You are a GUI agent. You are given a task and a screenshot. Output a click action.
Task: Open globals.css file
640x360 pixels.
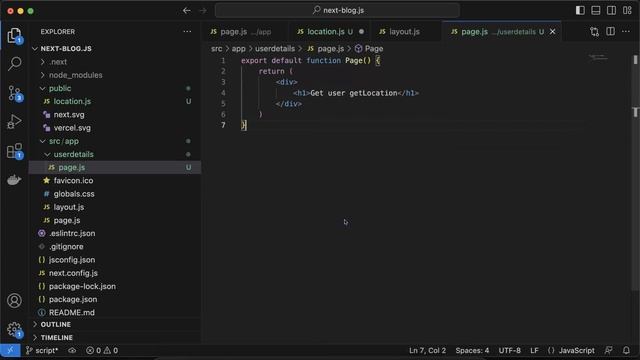pos(115,194)
